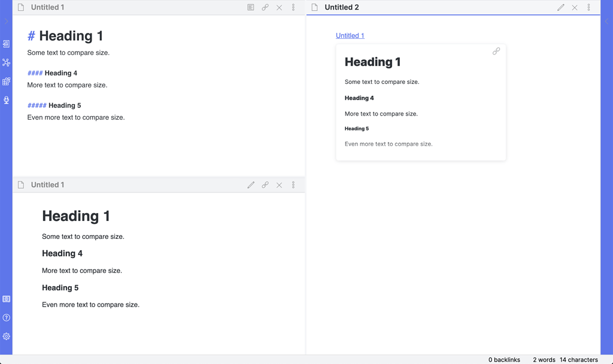Select the Untitled 2 pane title

pyautogui.click(x=342, y=7)
